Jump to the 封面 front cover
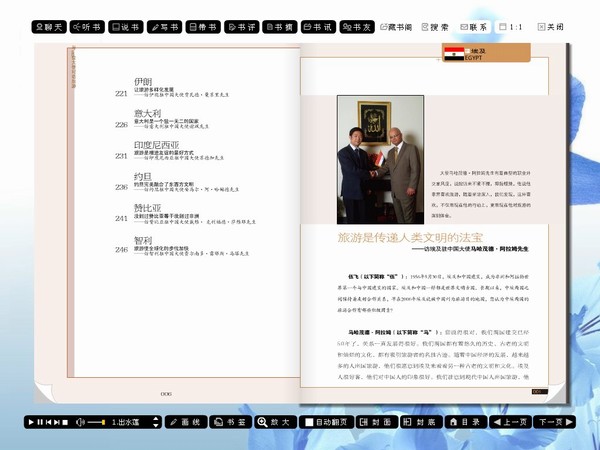600x450 pixels. click(x=377, y=422)
